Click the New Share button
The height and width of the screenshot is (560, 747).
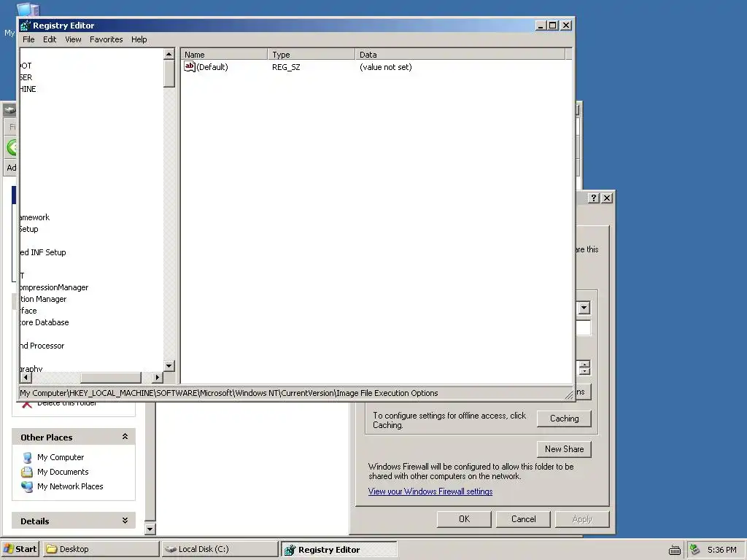(x=564, y=449)
